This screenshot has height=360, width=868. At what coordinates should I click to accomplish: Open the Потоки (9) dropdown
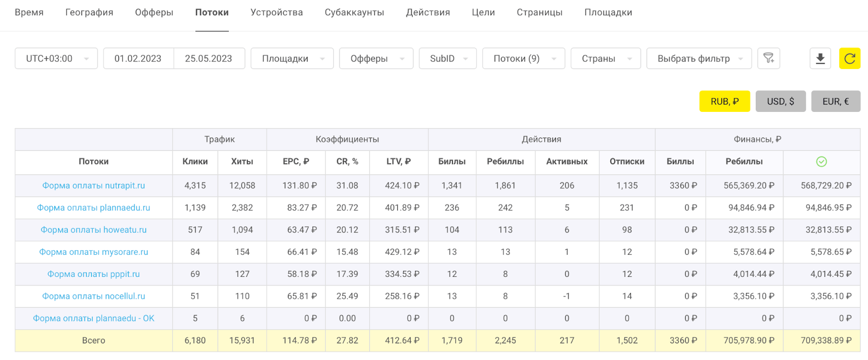[524, 58]
